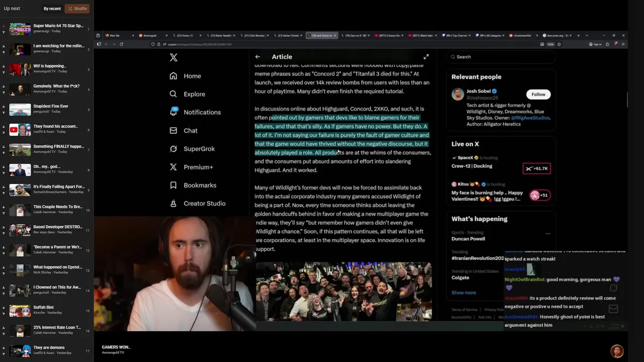
Task: Open the X logo in sidebar
Action: pyautogui.click(x=174, y=57)
